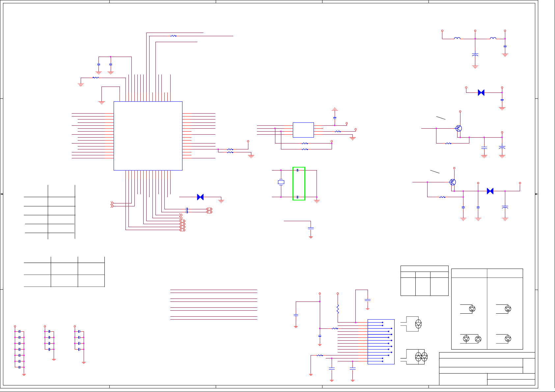The image size is (555, 392).
Task: Click the border arrow marker on the right edge
Action: coord(536,194)
